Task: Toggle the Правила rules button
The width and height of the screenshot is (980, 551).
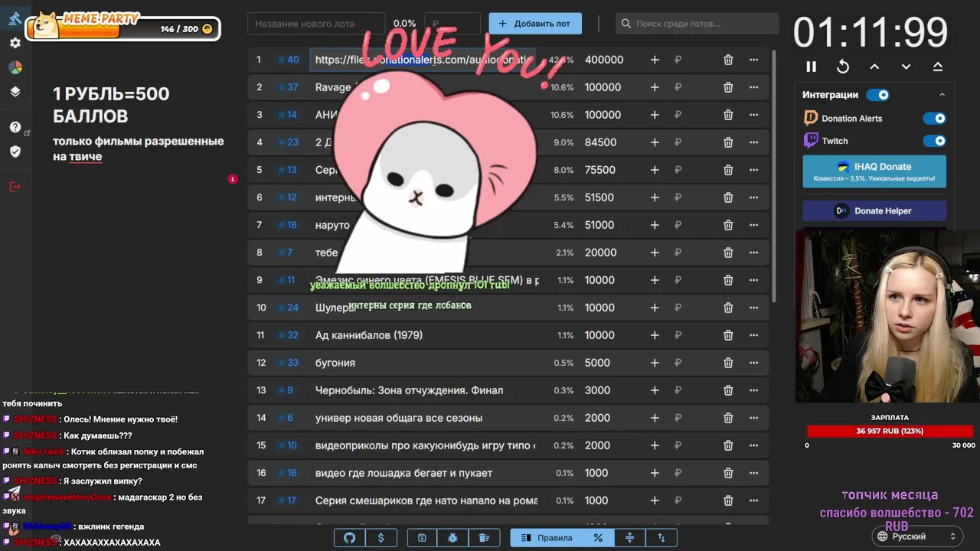Action: click(x=547, y=538)
